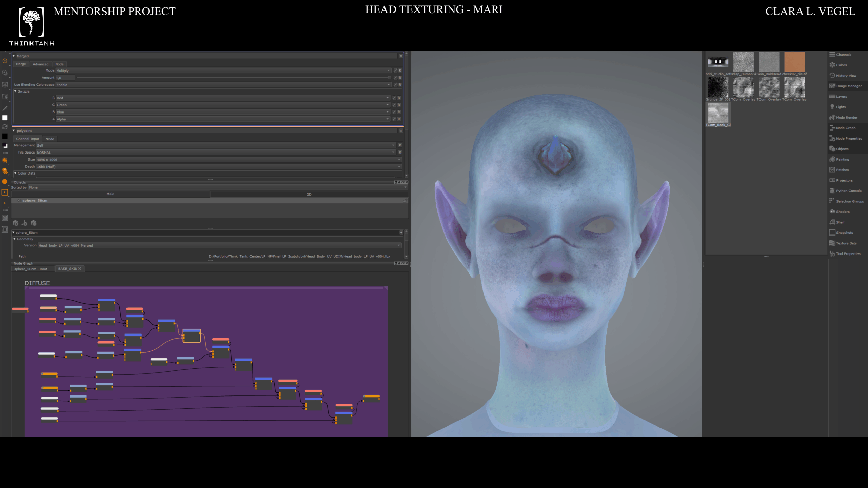Open the Image Manager palette

[848, 86]
